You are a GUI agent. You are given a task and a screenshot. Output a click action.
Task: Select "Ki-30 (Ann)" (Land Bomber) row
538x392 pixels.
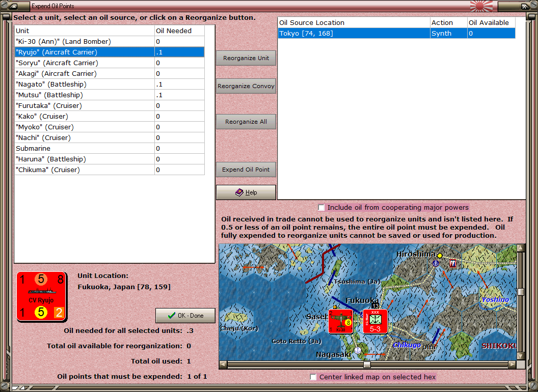(x=110, y=42)
